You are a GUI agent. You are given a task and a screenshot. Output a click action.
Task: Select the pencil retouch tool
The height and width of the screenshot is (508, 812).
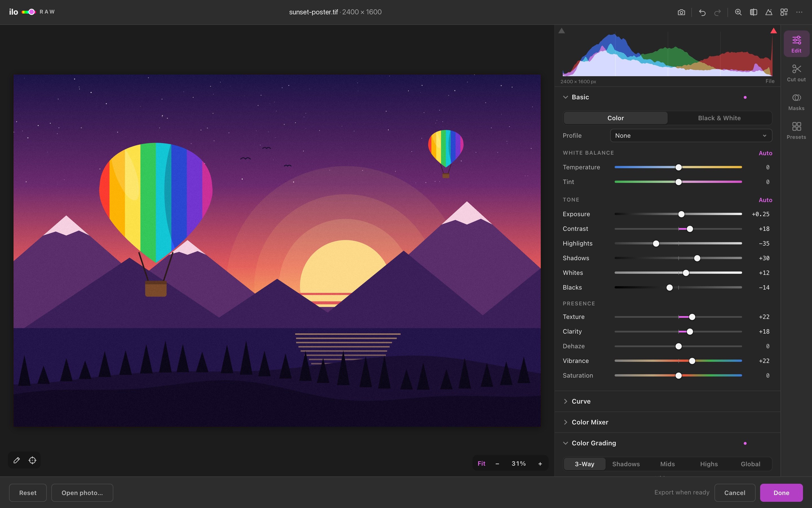(16, 460)
